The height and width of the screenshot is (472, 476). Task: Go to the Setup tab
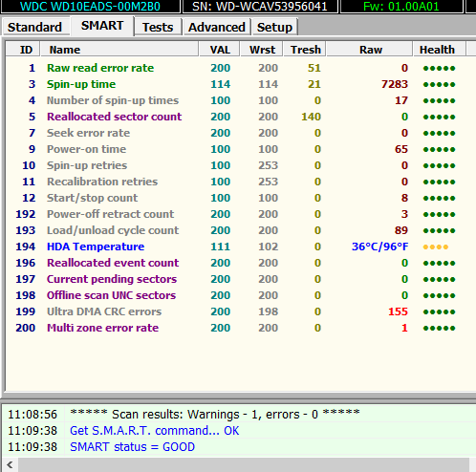(274, 27)
